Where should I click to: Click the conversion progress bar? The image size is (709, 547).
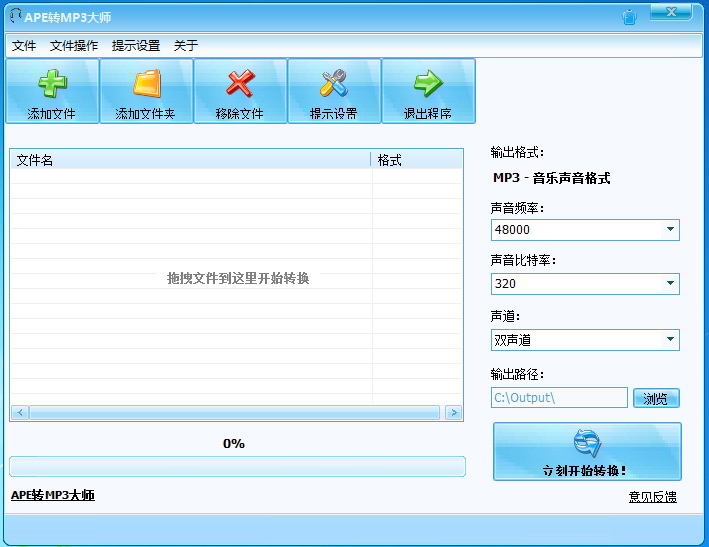point(237,466)
